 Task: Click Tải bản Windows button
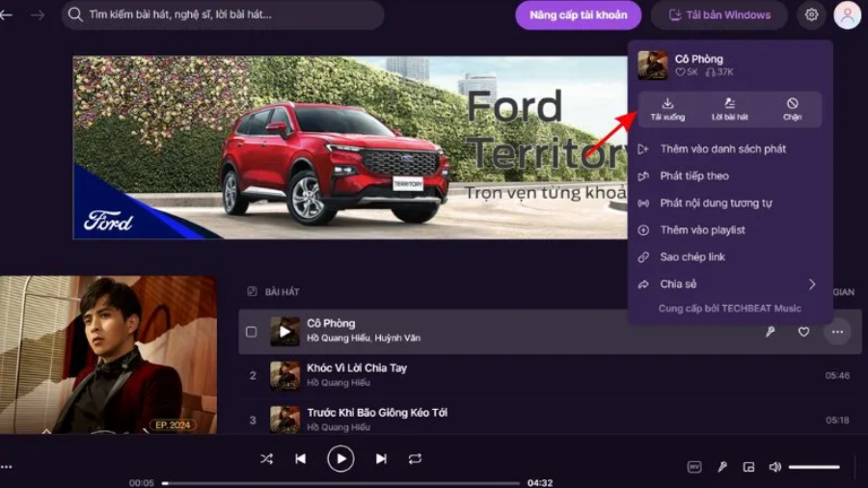719,14
